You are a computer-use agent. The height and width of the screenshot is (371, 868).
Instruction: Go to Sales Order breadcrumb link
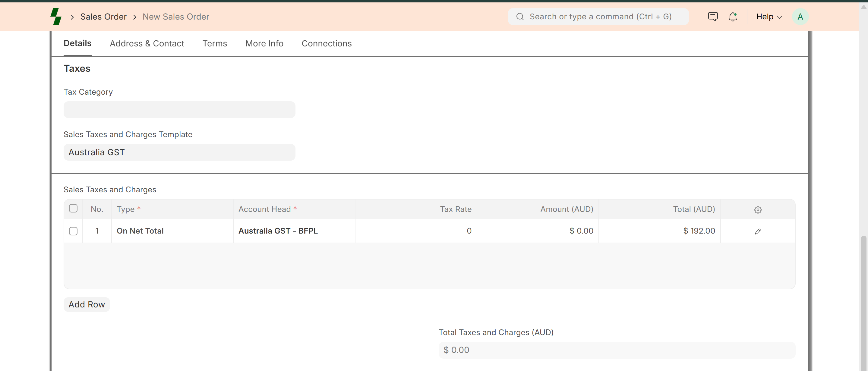(x=103, y=17)
